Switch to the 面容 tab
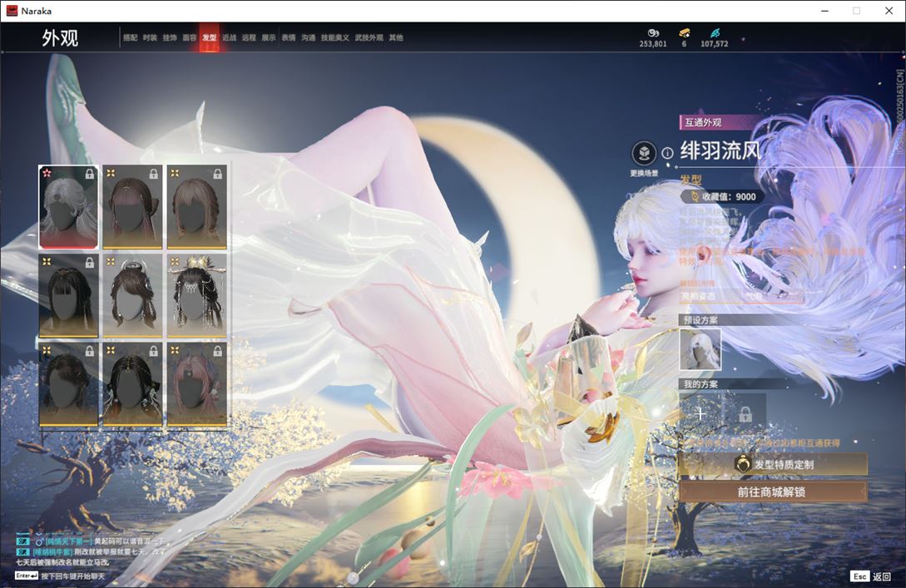This screenshot has height=588, width=906. (190, 37)
